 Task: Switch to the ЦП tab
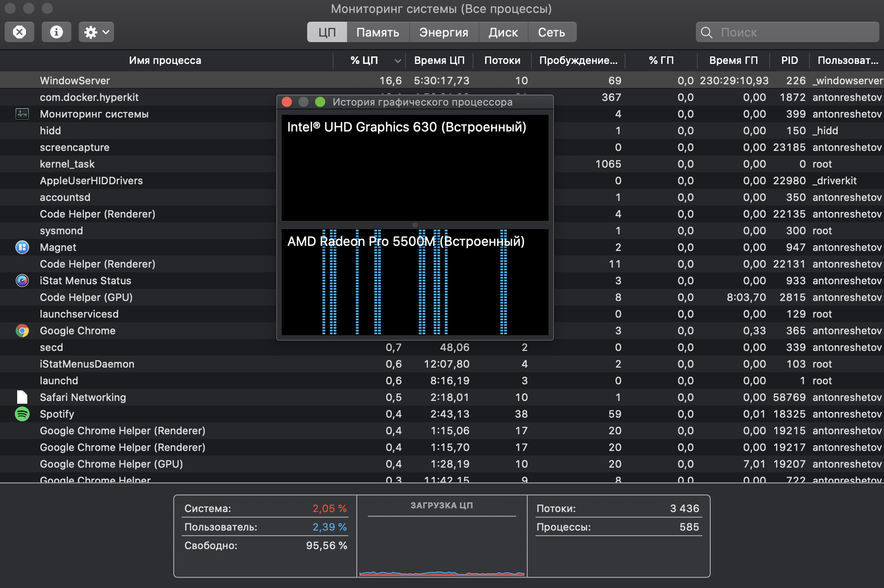(327, 32)
